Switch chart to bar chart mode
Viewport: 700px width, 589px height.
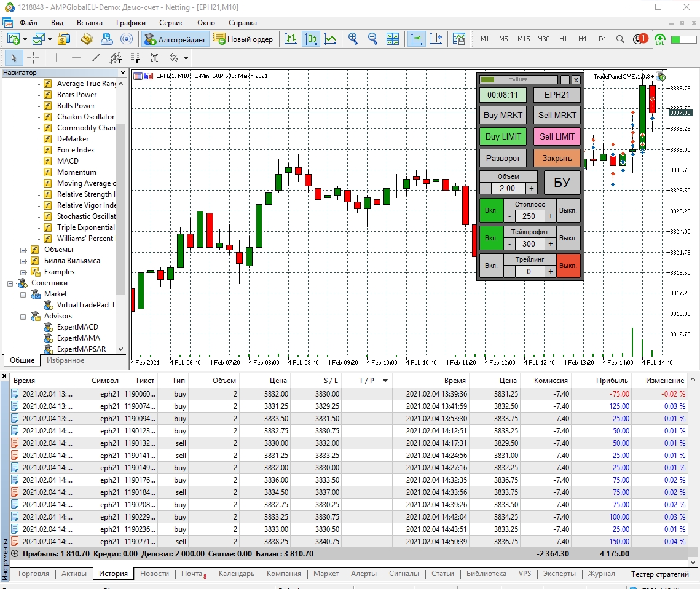pos(291,39)
